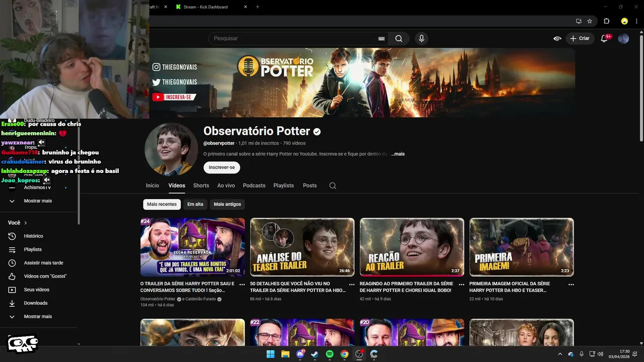Expand channel description with ...mais
This screenshot has height=362, width=644.
398,154
